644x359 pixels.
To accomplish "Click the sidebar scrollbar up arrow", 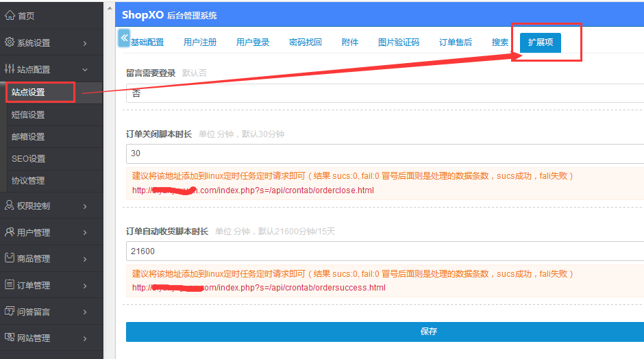I will [110, 8].
